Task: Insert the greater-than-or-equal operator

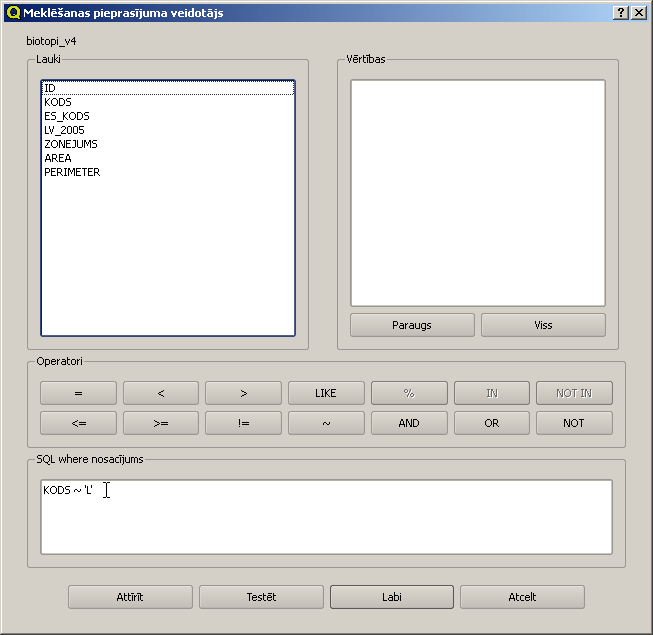Action: coord(161,423)
